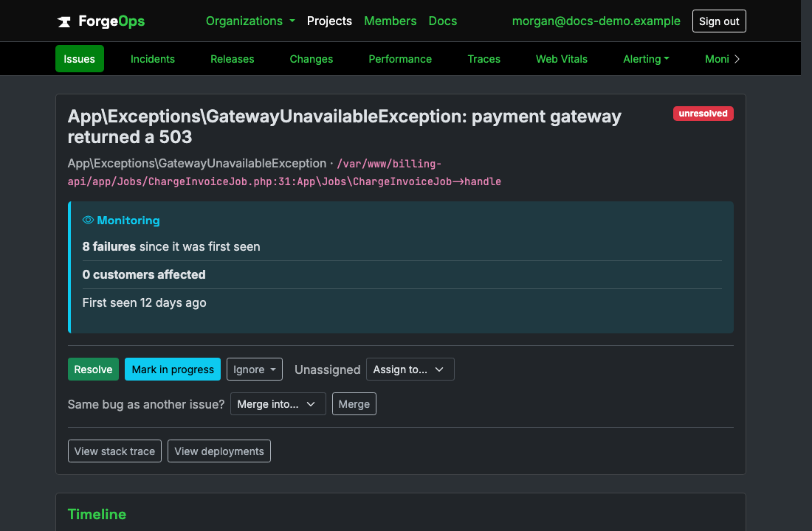Open the Merge into... dropdown
Viewport: 812px width, 531px height.
(x=278, y=404)
